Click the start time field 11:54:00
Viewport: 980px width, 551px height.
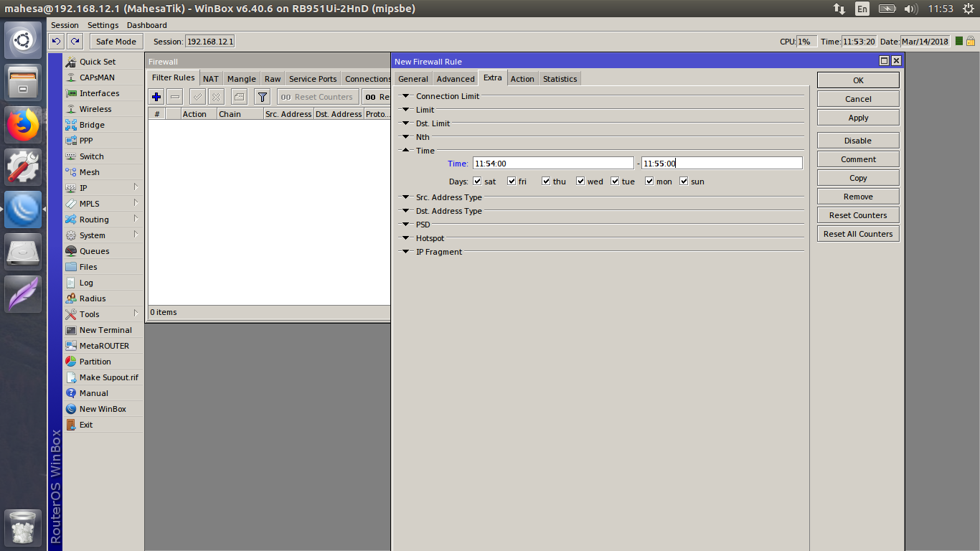coord(553,164)
